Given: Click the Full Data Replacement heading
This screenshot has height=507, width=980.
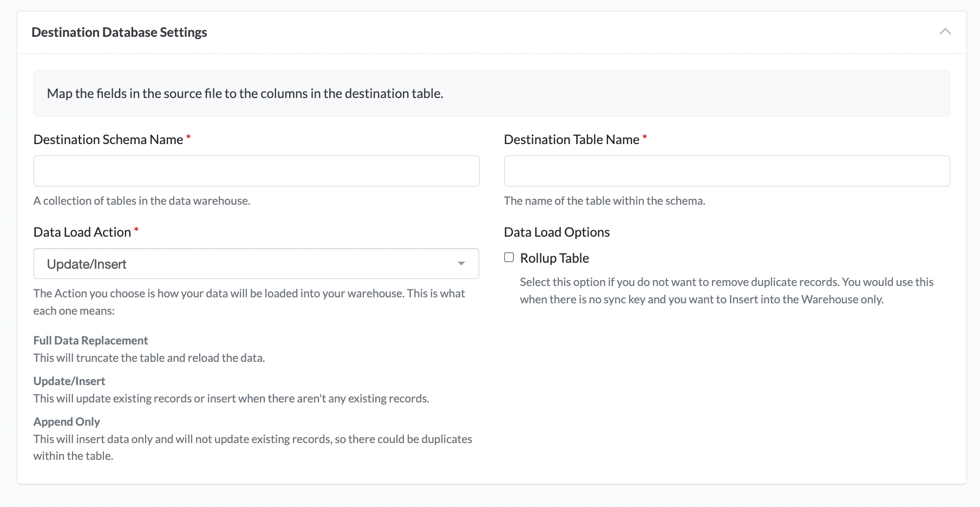Looking at the screenshot, I should click(x=90, y=341).
